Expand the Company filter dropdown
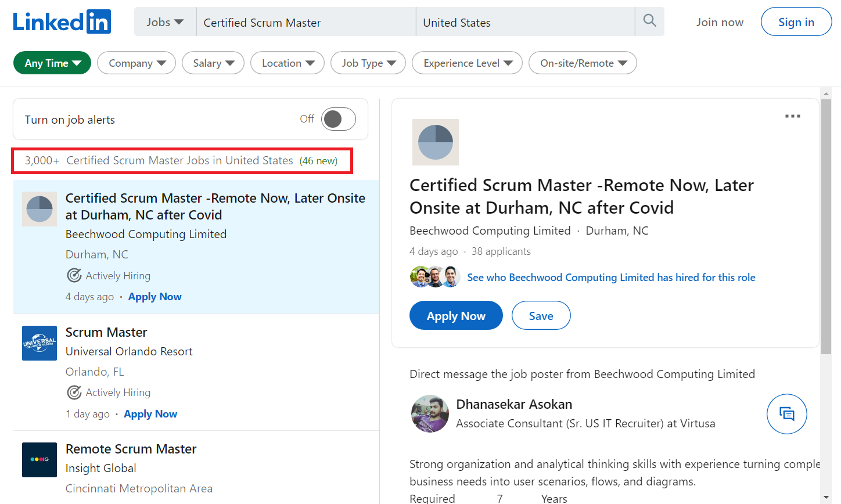Screen dimensions: 841x504 [136, 63]
